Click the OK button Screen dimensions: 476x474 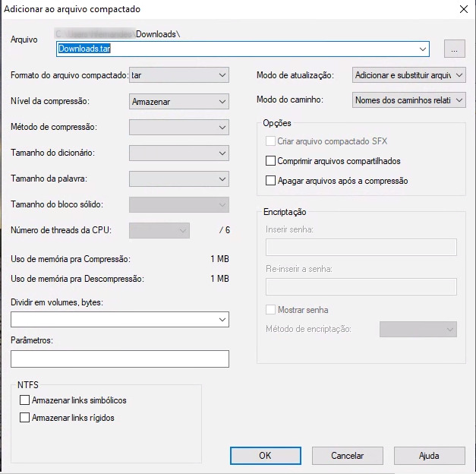[266, 456]
